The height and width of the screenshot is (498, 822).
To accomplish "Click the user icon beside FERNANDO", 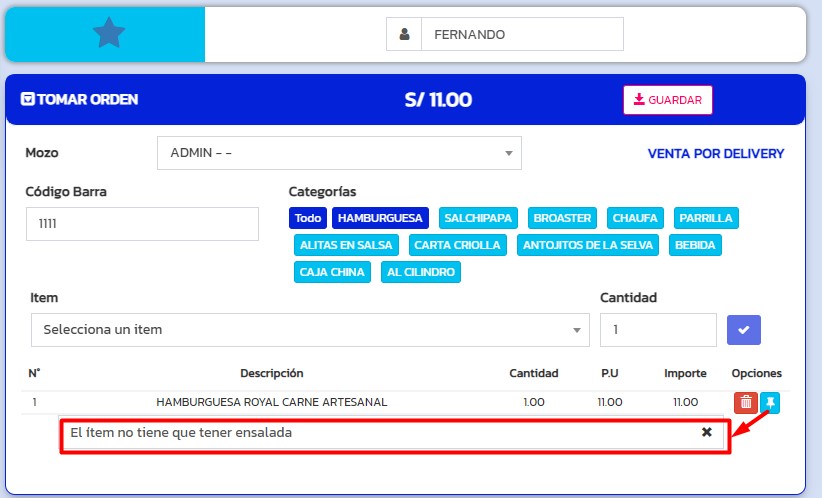I will (x=404, y=34).
